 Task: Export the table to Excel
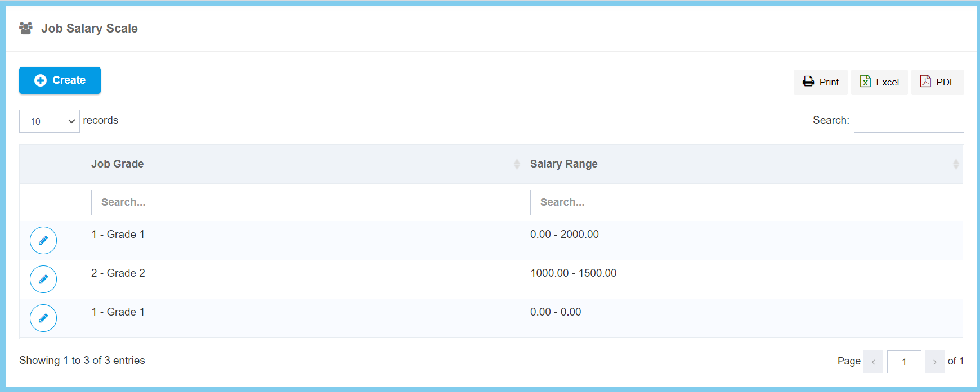(x=879, y=82)
